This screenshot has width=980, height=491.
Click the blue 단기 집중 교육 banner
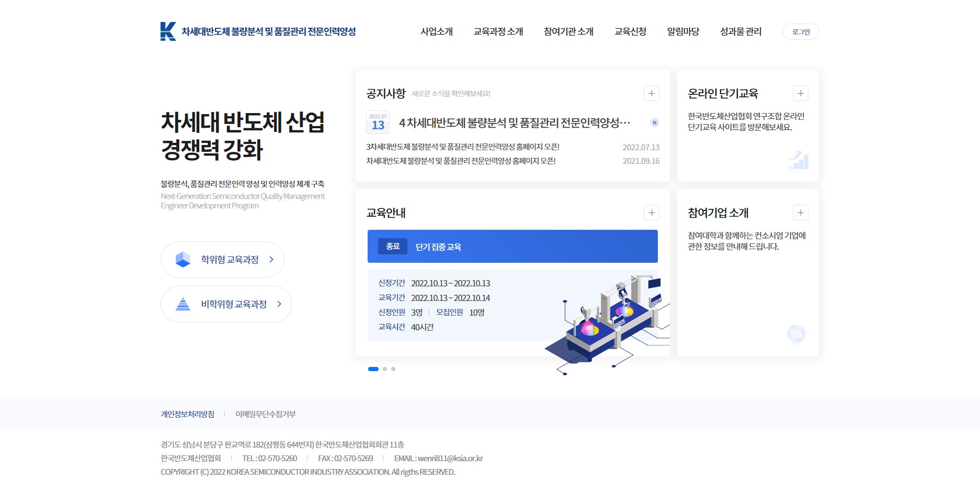(x=512, y=247)
